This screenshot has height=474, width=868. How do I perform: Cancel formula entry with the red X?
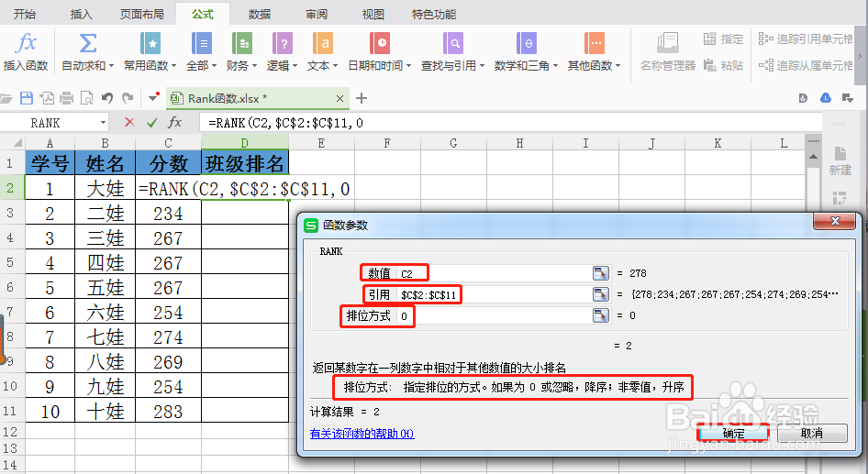coord(129,122)
